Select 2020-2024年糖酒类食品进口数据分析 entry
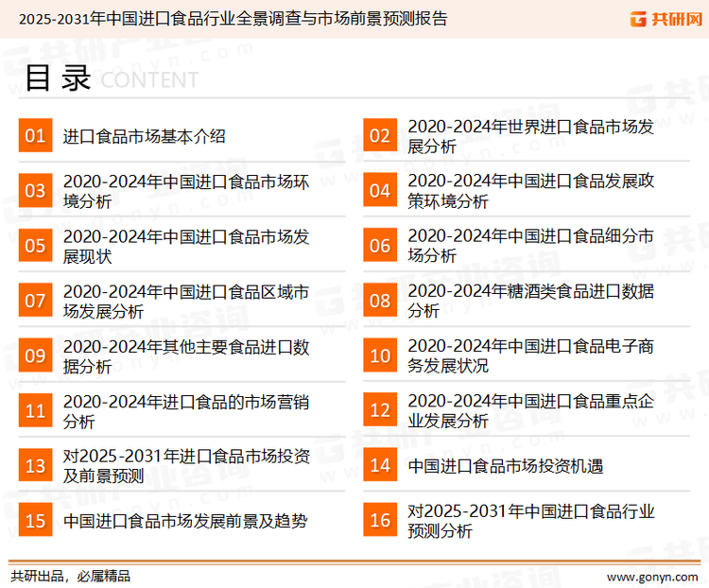This screenshot has width=709, height=588. [529, 301]
